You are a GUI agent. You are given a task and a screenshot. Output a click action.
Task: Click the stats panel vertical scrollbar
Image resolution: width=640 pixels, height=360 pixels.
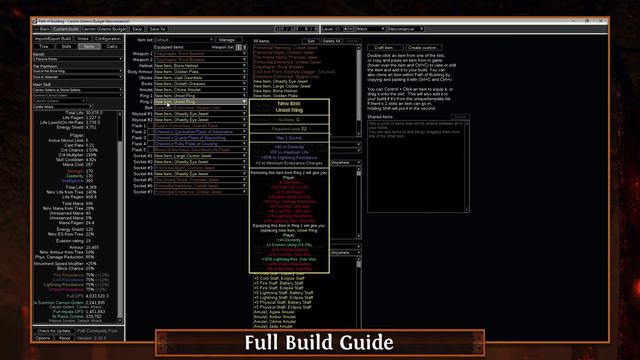tap(120, 216)
